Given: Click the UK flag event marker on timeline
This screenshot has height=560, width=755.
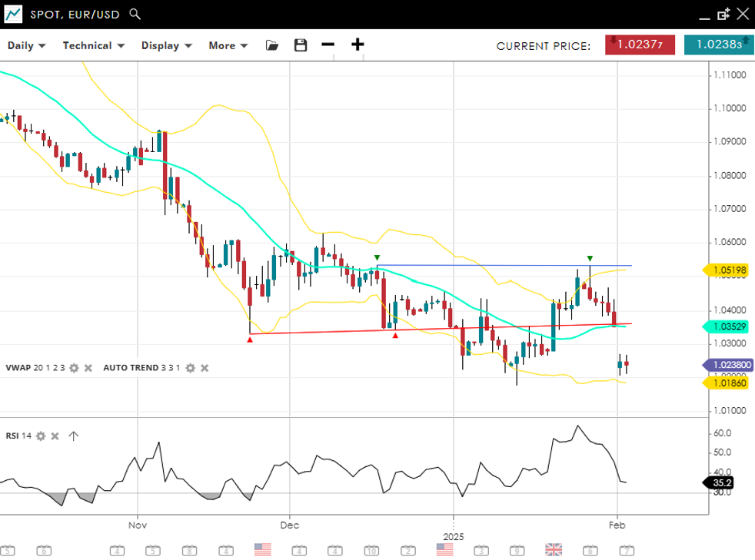Looking at the screenshot, I should (x=553, y=549).
